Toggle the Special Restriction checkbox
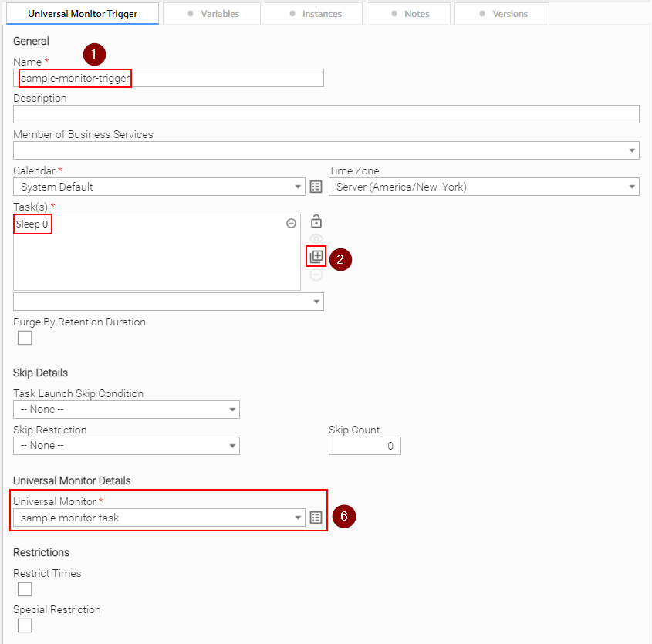 [25, 625]
